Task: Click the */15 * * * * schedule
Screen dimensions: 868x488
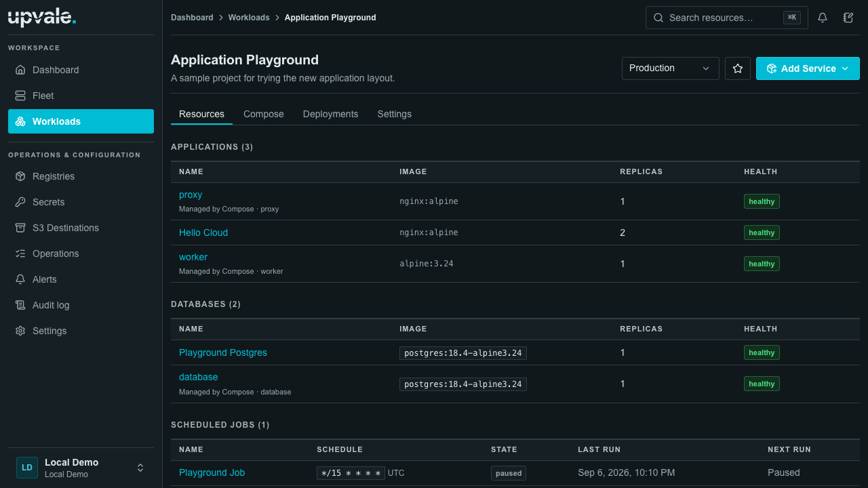Action: click(x=351, y=473)
